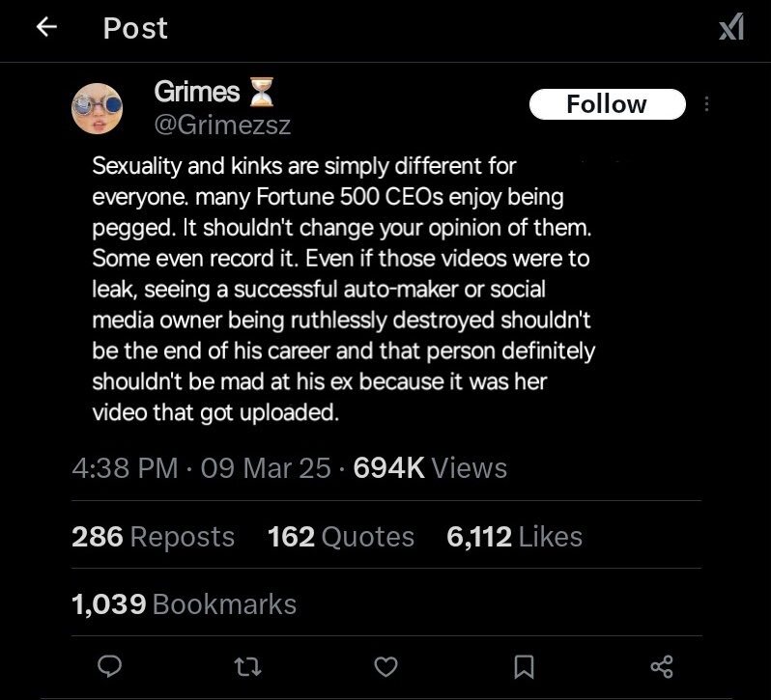The image size is (771, 700).
Task: Open the Grimes display name profile
Action: coord(197,92)
